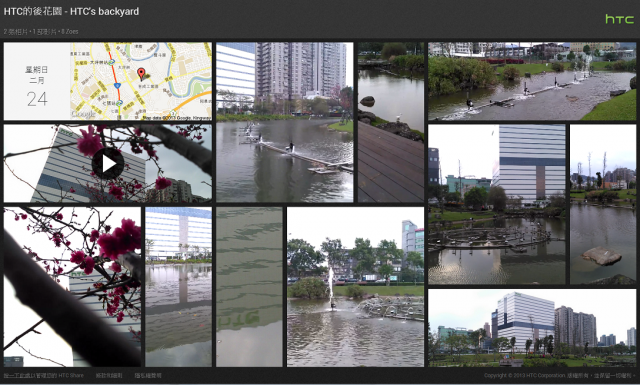This screenshot has height=385, width=640.
Task: Play the cherry blossom video
Action: (x=108, y=163)
